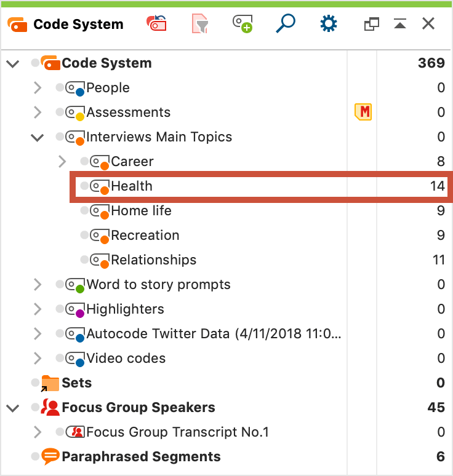The width and height of the screenshot is (453, 476).
Task: Toggle activation dot for People code
Action: [x=60, y=87]
